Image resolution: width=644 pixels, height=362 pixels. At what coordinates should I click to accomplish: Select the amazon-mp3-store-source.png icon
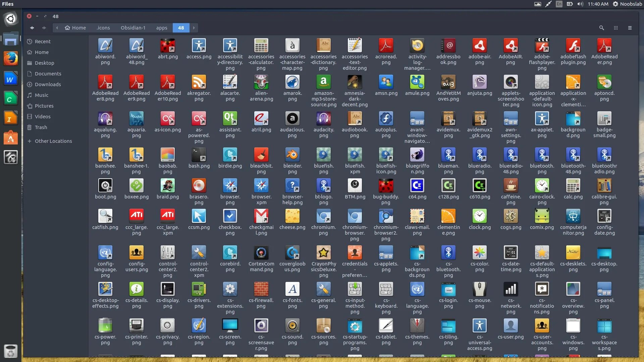click(323, 82)
